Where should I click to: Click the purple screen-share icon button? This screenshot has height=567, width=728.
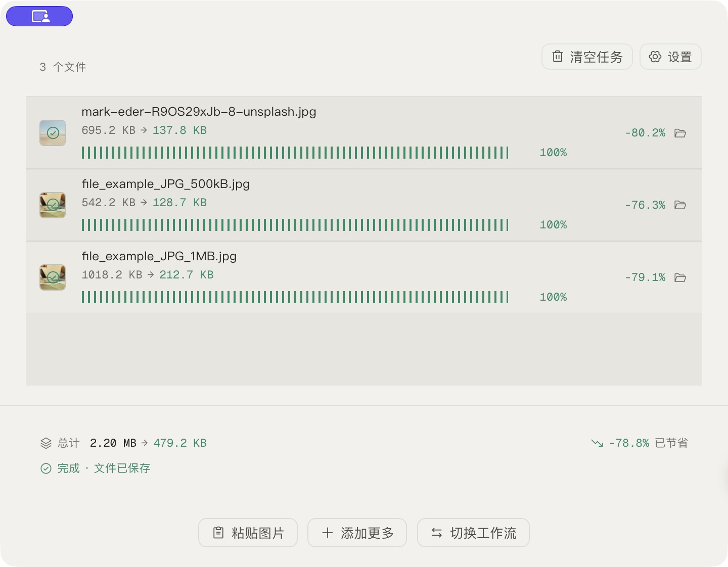point(39,16)
